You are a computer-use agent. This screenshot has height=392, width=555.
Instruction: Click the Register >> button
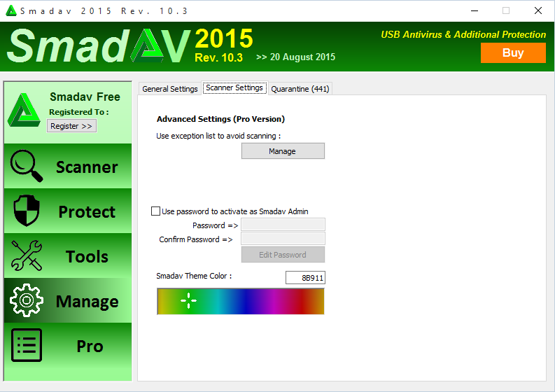point(71,126)
